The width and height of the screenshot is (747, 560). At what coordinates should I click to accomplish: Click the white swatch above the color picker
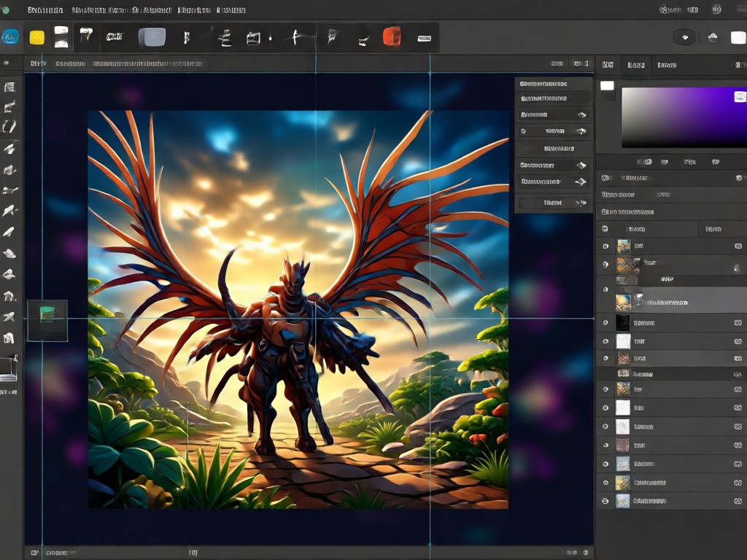pos(607,86)
